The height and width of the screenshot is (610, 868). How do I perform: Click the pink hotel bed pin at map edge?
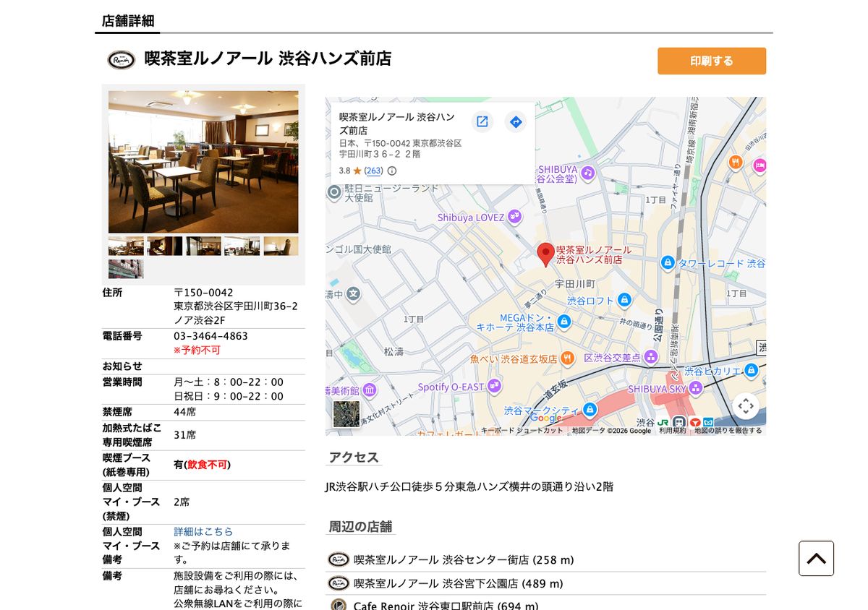[x=759, y=166]
